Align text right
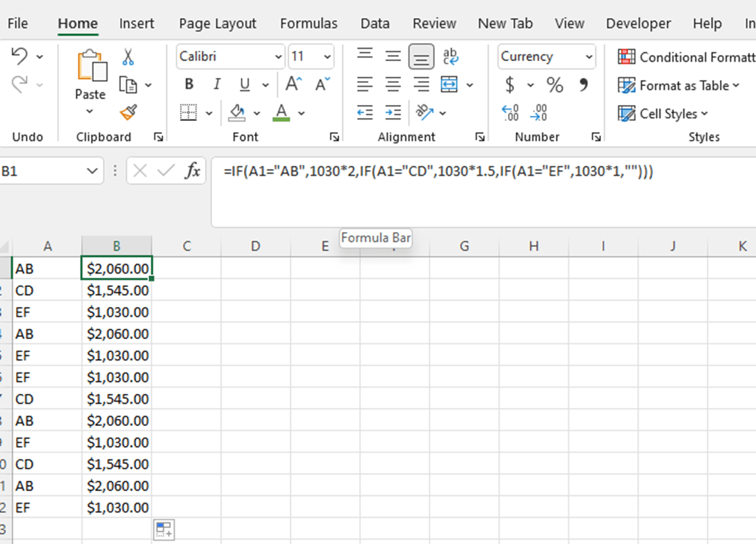The height and width of the screenshot is (544, 756). pyautogui.click(x=421, y=84)
